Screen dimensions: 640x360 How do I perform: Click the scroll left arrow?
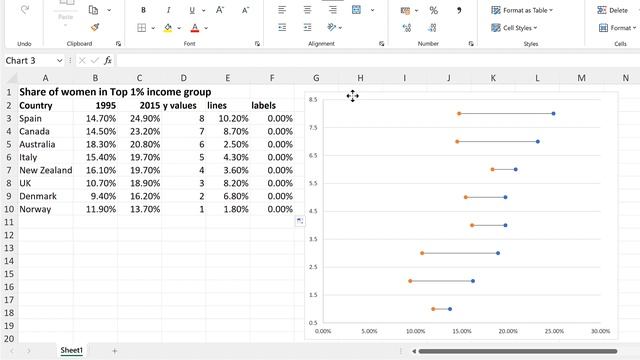pyautogui.click(x=414, y=351)
